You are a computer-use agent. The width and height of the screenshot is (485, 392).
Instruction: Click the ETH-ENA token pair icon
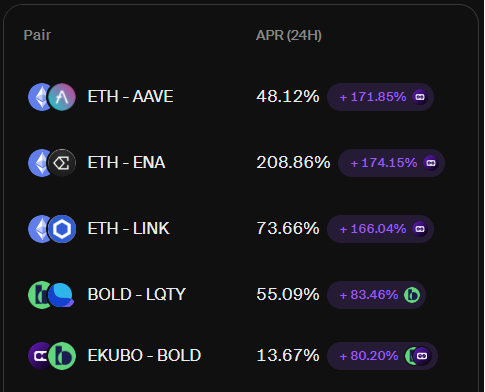click(52, 163)
